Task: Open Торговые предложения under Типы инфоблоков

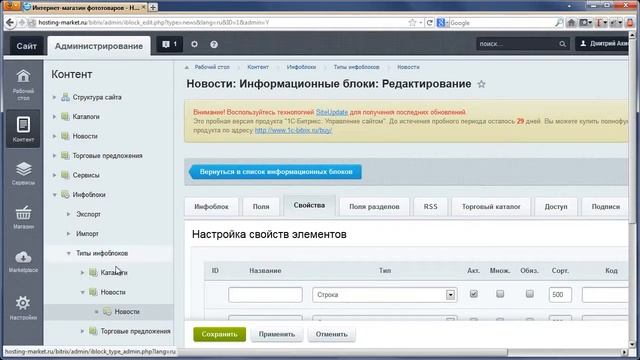Action: [x=136, y=331]
